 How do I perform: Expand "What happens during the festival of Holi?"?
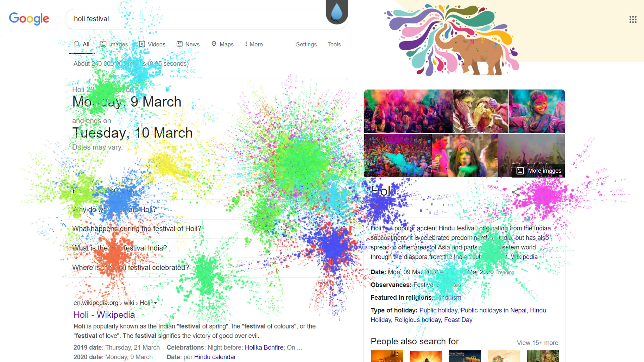[206, 229]
